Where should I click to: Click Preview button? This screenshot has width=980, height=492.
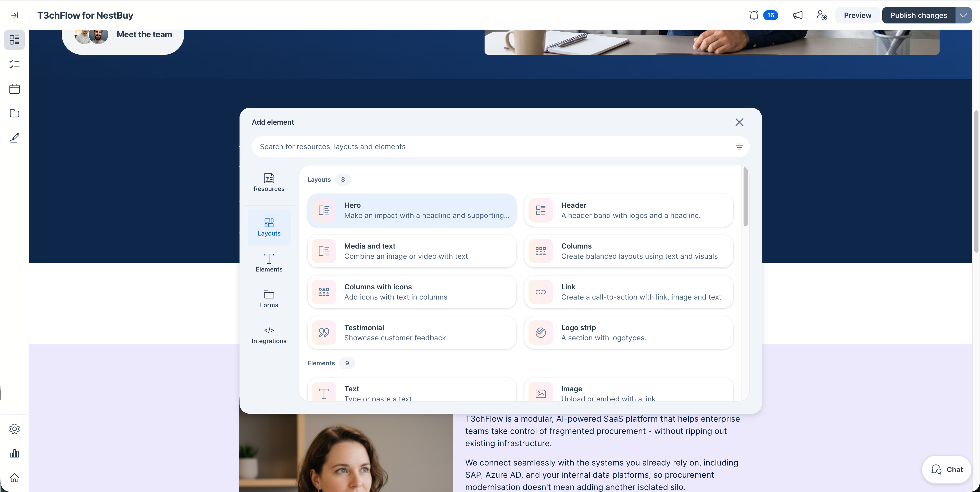pos(857,15)
